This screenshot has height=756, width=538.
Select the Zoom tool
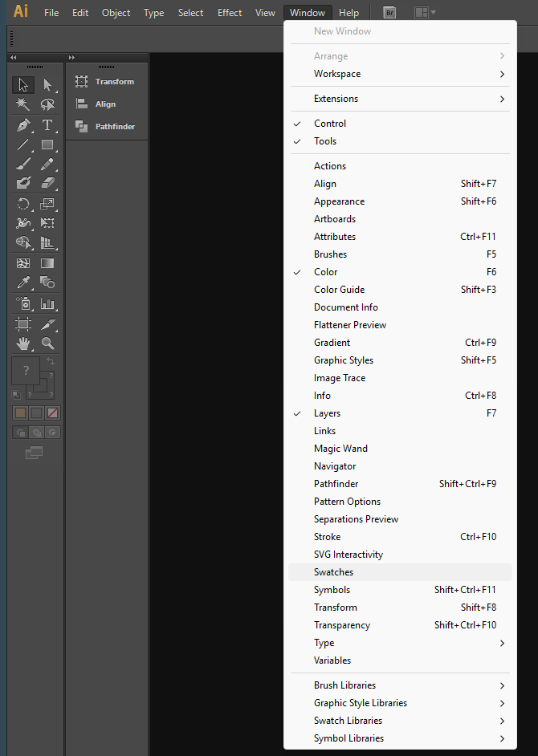(47, 343)
